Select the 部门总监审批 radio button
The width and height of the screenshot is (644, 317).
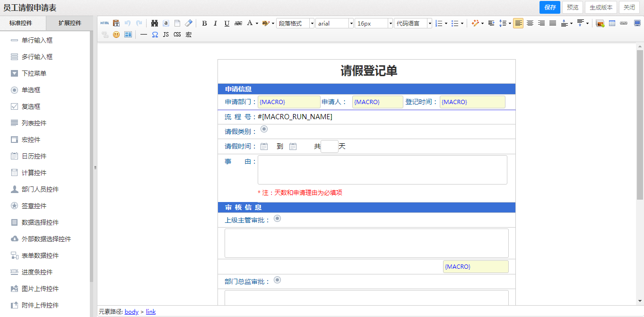click(278, 280)
